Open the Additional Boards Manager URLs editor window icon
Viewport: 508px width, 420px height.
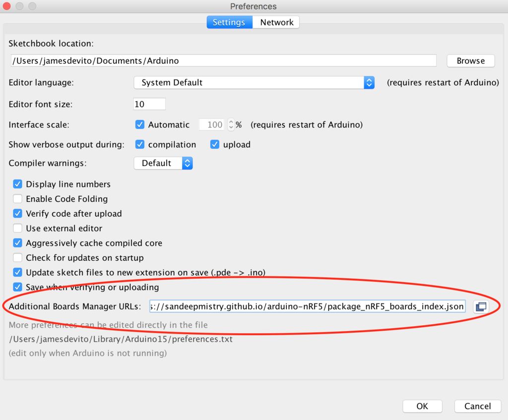481,306
